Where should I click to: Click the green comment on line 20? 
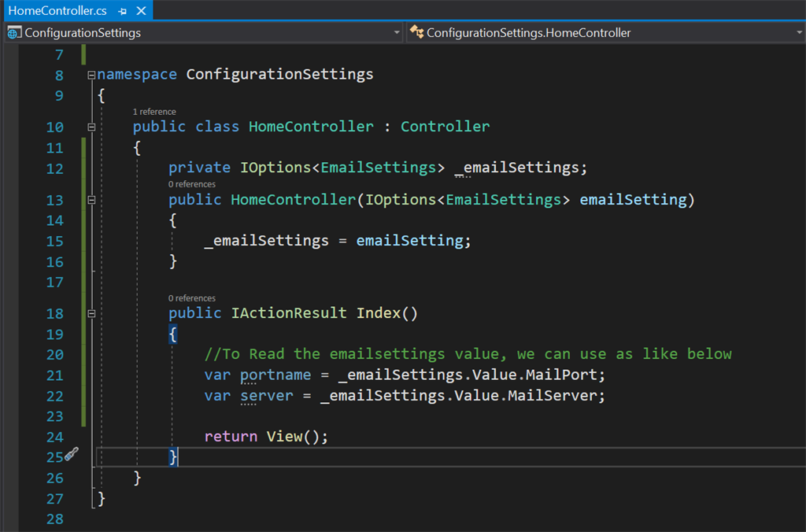(468, 354)
